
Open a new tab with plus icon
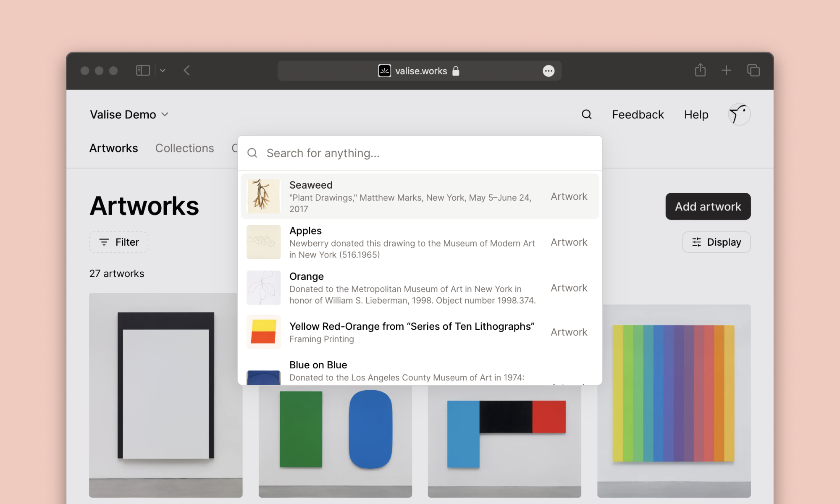[x=726, y=71]
